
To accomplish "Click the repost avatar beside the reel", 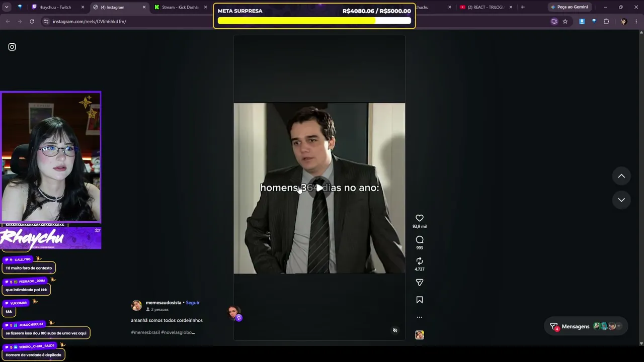I will click(234, 313).
